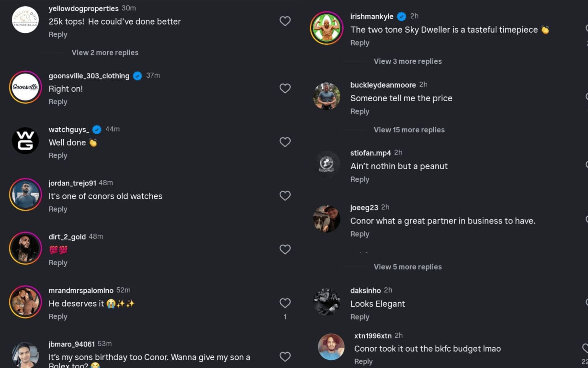Viewport: 588px width, 368px height.
Task: Show 'View 3 more replies' under irishmankyle
Action: coord(408,61)
